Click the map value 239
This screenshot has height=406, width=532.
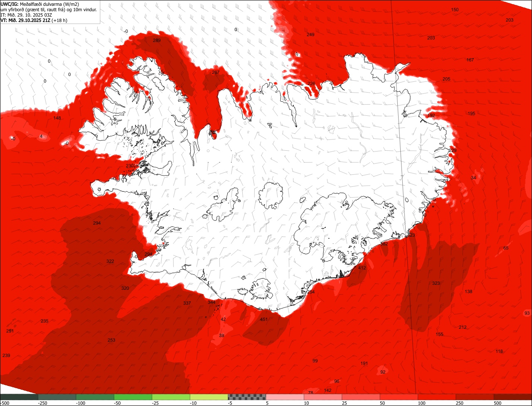6,355
